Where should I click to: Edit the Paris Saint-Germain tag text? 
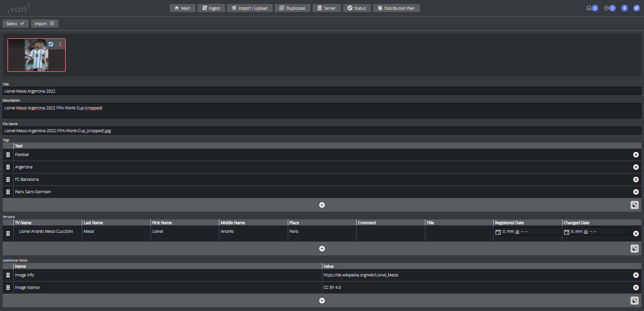pos(322,192)
